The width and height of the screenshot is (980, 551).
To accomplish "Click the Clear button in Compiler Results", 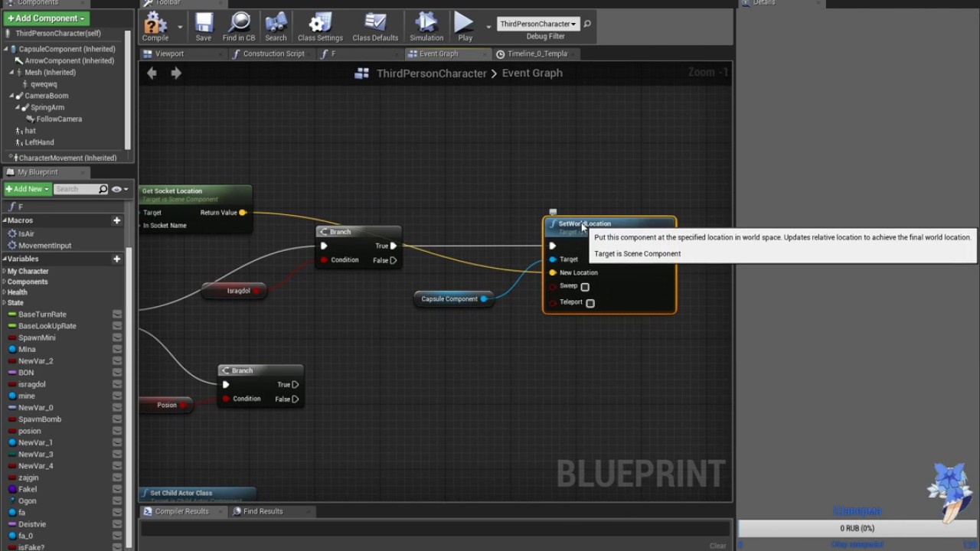I will [x=717, y=546].
